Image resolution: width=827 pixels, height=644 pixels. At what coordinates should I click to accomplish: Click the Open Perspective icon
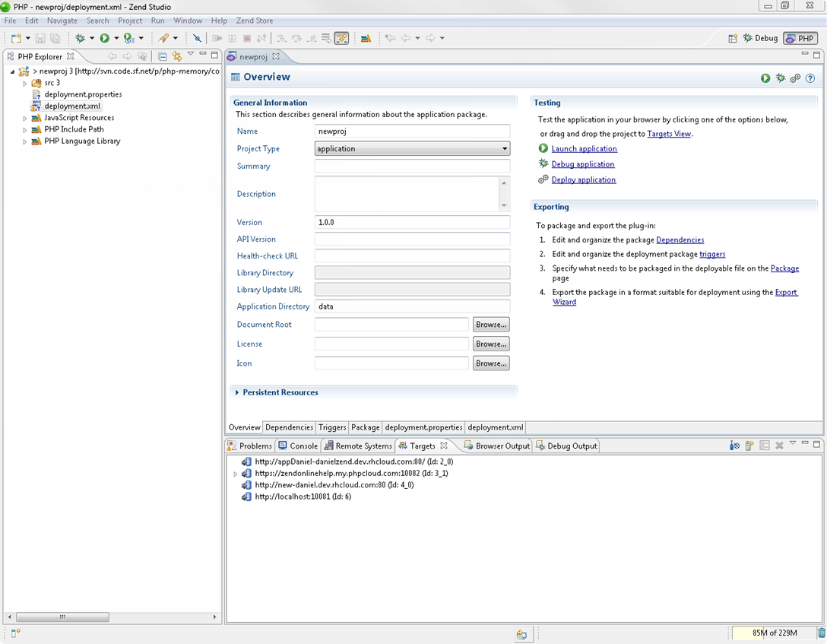[x=733, y=38]
